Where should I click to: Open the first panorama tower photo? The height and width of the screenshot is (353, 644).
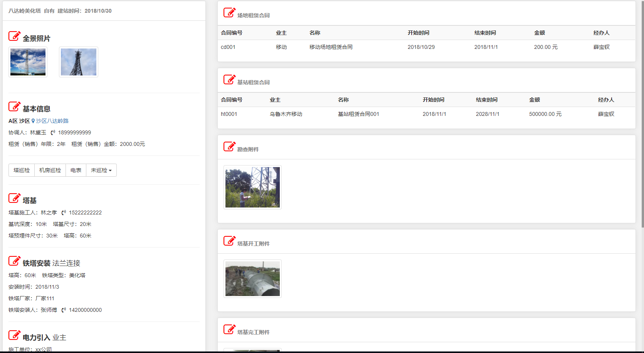coord(28,62)
